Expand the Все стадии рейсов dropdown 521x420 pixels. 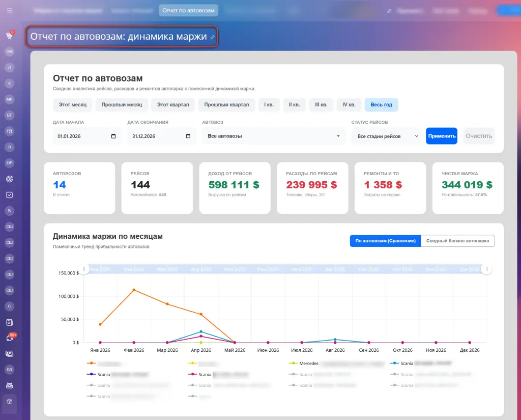tap(387, 136)
